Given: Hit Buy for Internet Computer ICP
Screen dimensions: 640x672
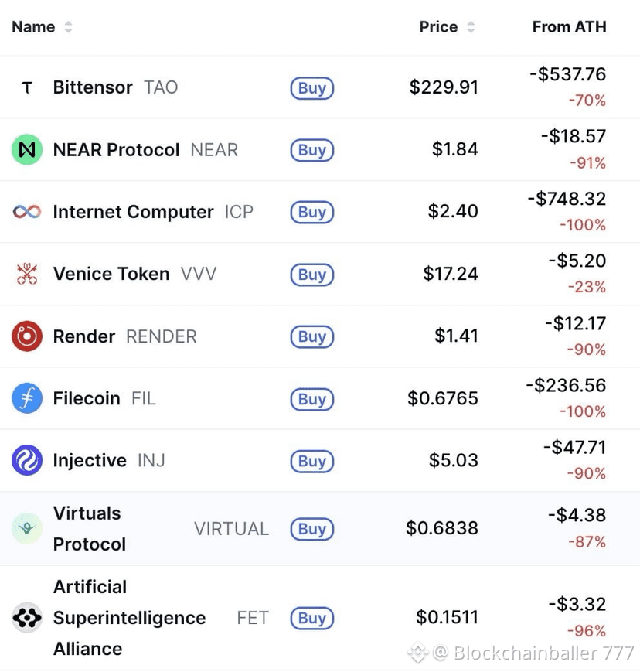Looking at the screenshot, I should point(311,212).
